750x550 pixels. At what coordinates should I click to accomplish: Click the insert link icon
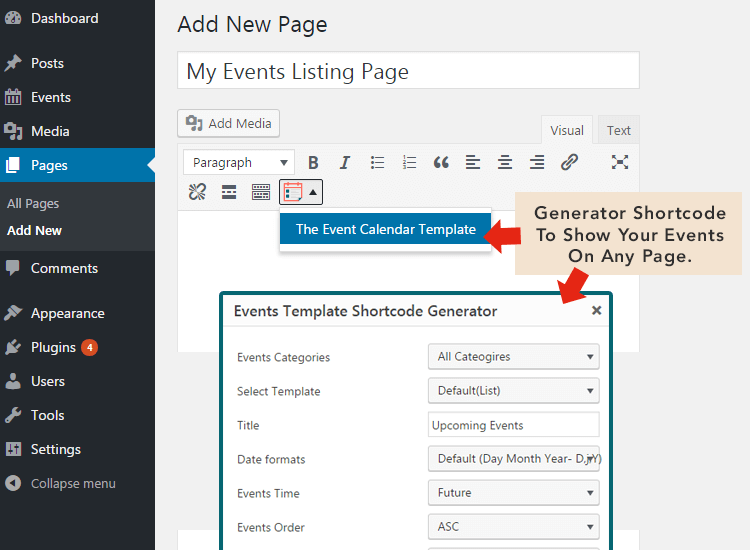point(569,162)
